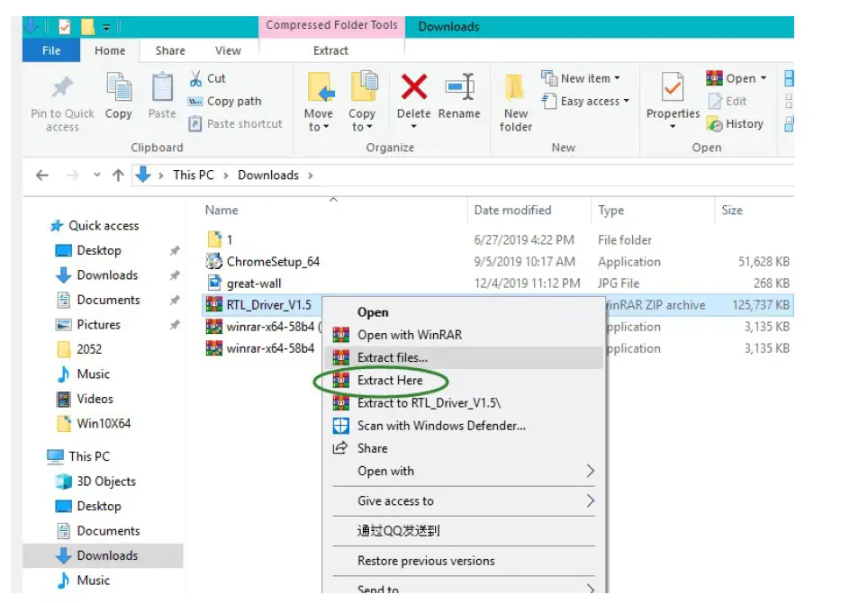The image size is (868, 603).
Task: Click the Compressed Folder Tools tab header
Action: pyautogui.click(x=331, y=25)
